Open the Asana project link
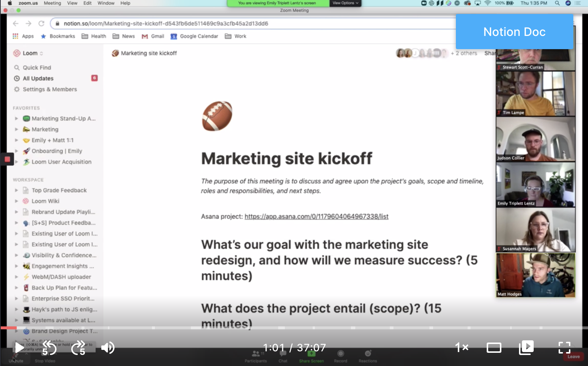 316,216
